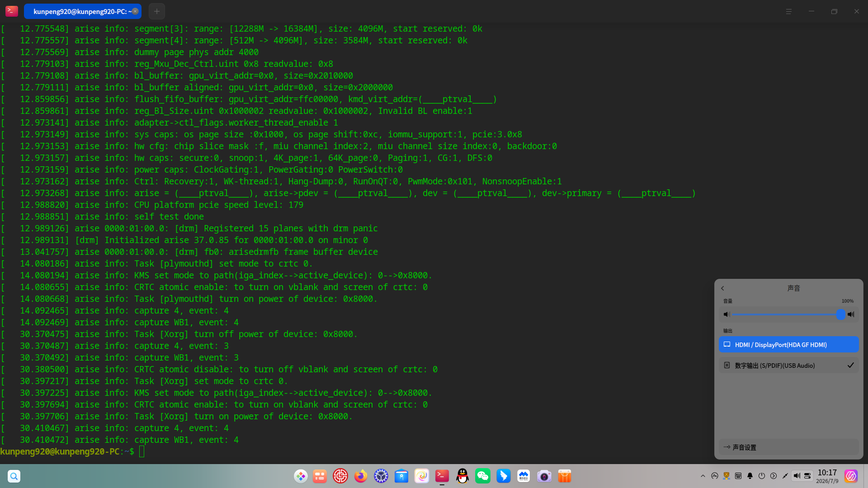Go back from the sound panel
Image resolution: width=868 pixels, height=488 pixels.
click(722, 288)
